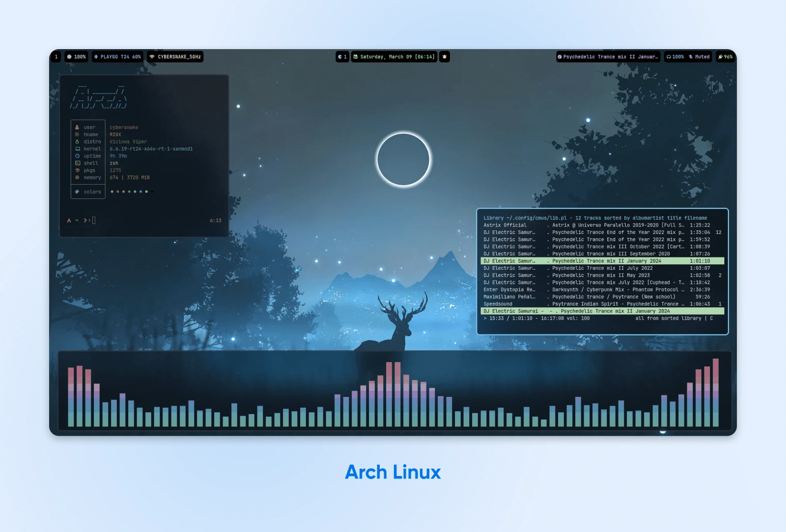
Task: Click the CPU 100% gear icon
Action: 69,57
